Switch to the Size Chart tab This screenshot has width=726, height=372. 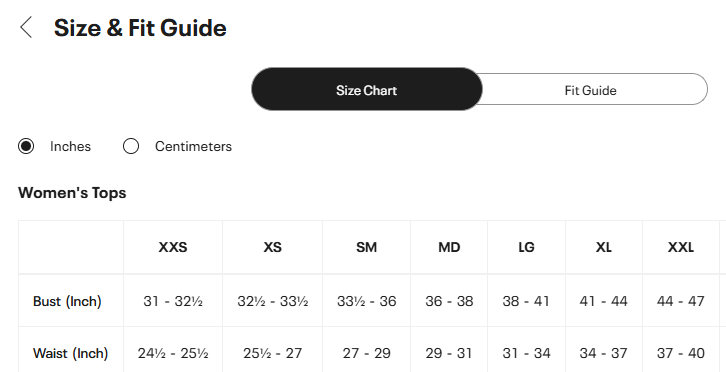pos(367,89)
